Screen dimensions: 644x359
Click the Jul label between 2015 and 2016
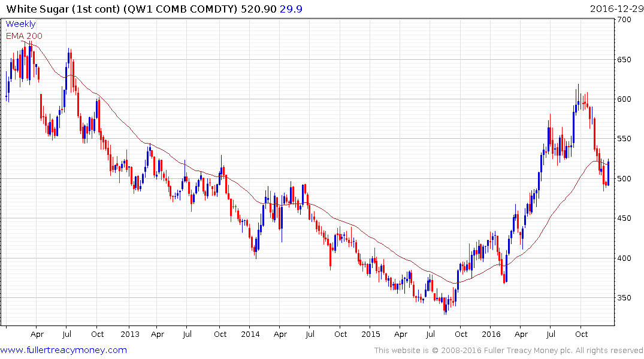[x=430, y=334]
